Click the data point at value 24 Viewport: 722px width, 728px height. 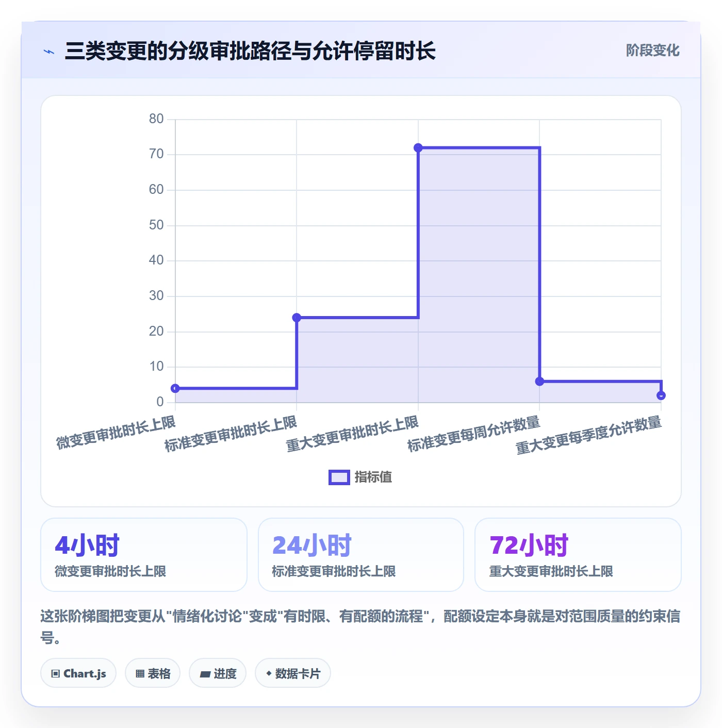click(297, 318)
